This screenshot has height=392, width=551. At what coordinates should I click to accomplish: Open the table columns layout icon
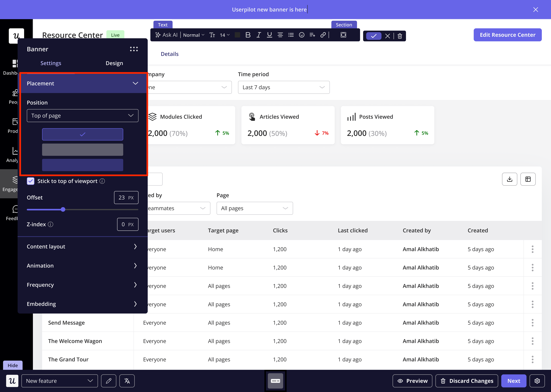(x=528, y=179)
